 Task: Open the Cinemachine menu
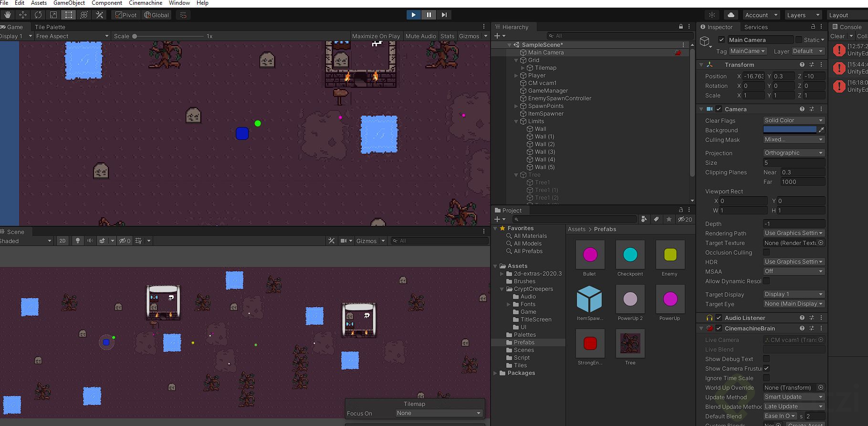pyautogui.click(x=146, y=3)
